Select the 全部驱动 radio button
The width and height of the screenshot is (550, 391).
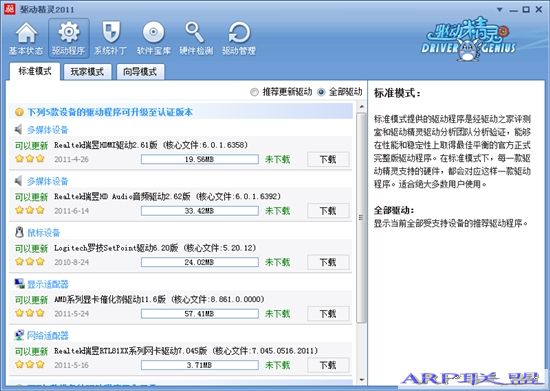pyautogui.click(x=321, y=92)
